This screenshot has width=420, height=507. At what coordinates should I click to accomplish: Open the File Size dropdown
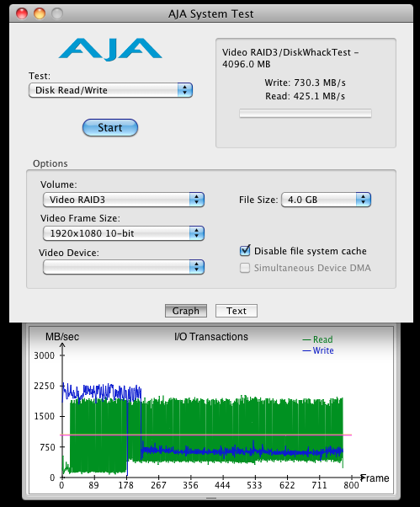click(326, 200)
